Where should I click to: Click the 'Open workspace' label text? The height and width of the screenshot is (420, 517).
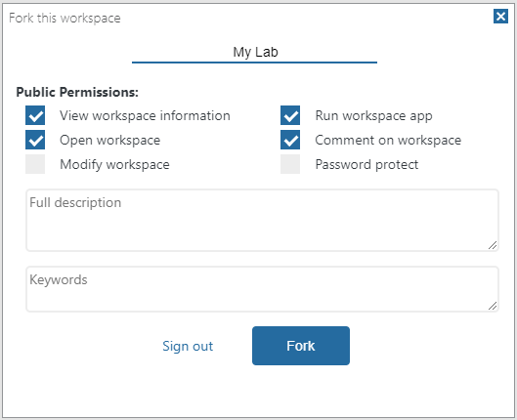[x=110, y=141]
